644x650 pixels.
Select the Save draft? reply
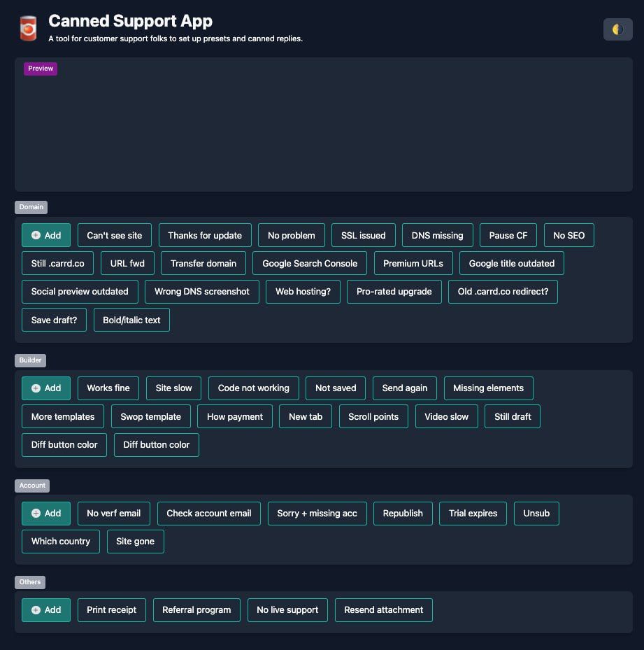click(x=54, y=320)
